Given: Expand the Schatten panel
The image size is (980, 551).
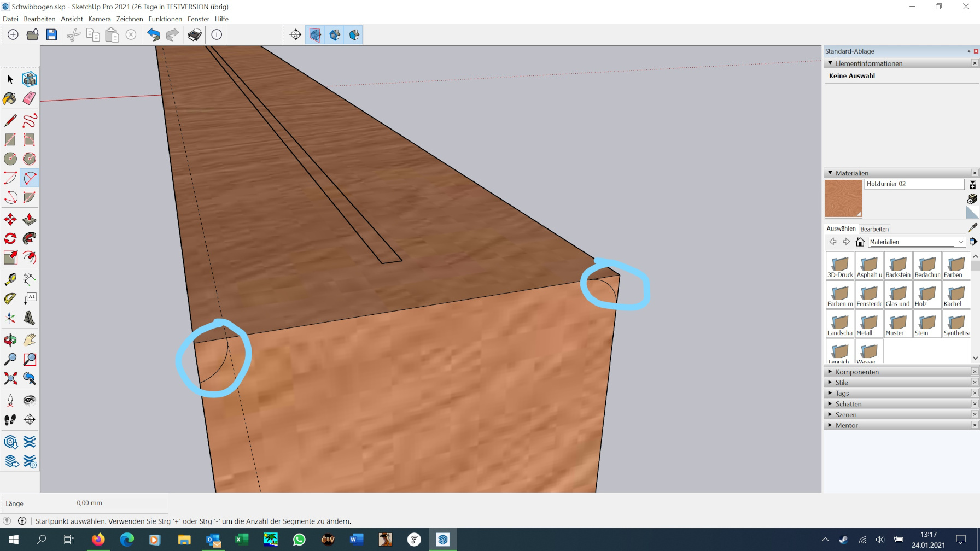Looking at the screenshot, I should (x=848, y=404).
